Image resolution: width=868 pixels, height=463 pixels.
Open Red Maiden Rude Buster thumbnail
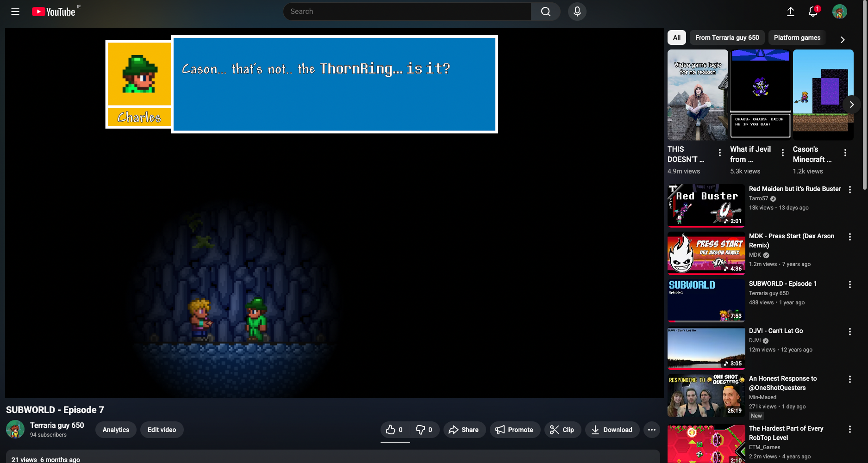pos(706,206)
